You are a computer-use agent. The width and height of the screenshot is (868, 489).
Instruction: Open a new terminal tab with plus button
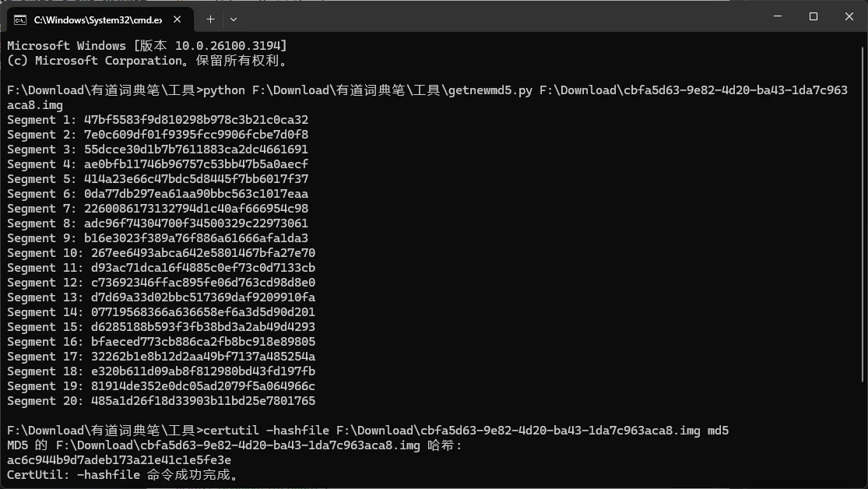point(210,19)
